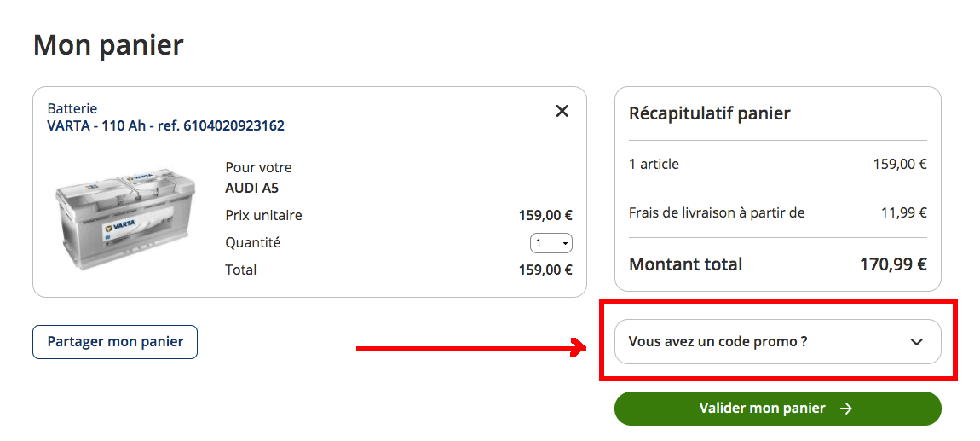Click the "1 article" summary label

pos(654,165)
